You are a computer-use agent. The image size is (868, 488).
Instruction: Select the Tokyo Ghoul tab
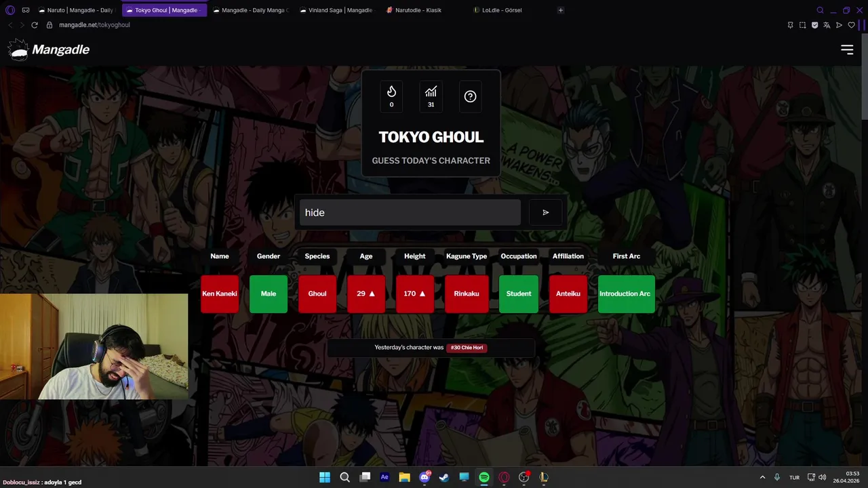[x=163, y=10]
